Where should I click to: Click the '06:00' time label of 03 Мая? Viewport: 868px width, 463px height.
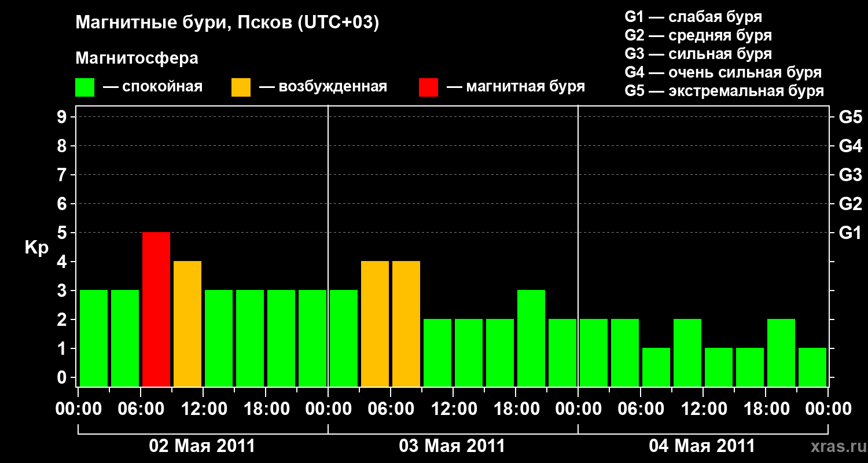(391, 409)
